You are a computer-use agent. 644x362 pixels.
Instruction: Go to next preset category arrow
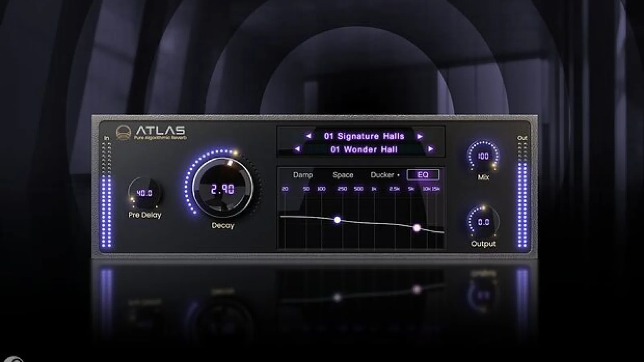(x=420, y=136)
